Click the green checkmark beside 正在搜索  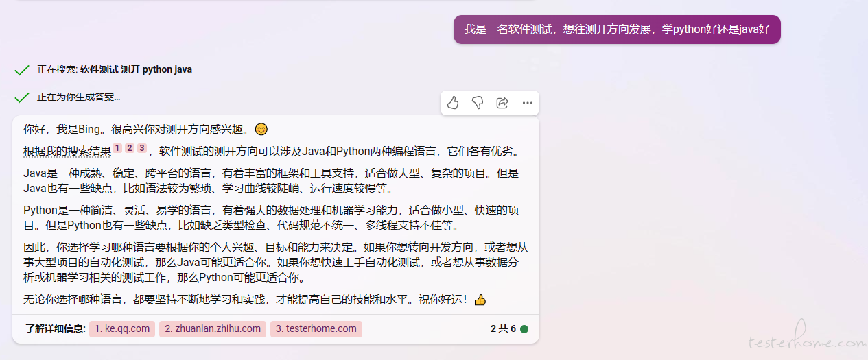pyautogui.click(x=22, y=70)
